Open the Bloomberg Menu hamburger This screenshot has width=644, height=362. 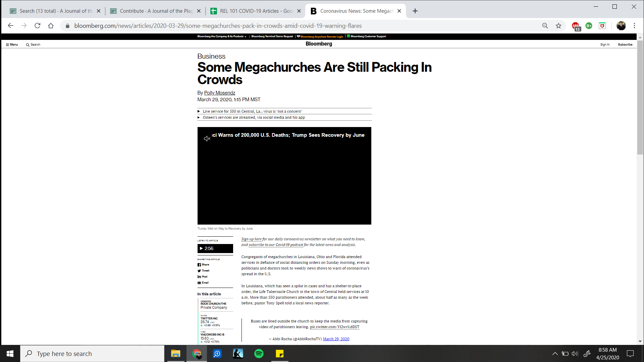tap(12, 45)
